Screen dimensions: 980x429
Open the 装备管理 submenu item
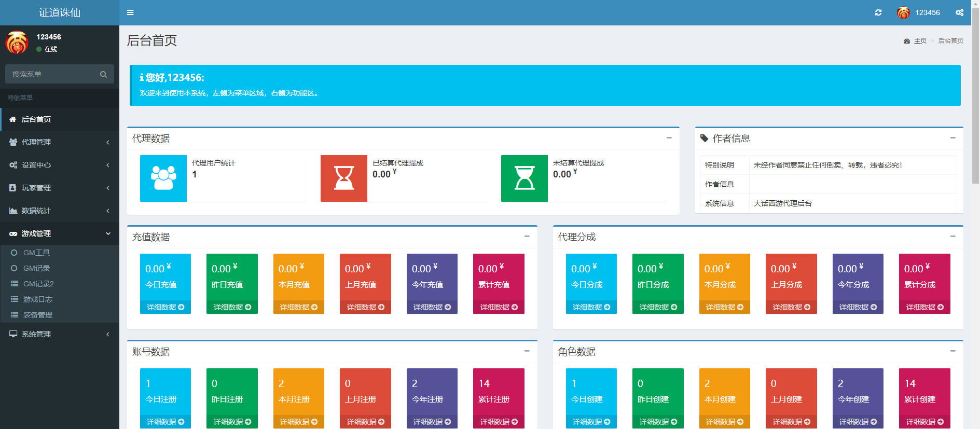[38, 315]
